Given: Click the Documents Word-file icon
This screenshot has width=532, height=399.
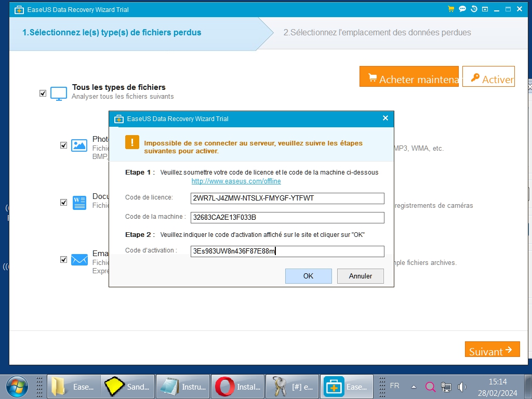Looking at the screenshot, I should 79,203.
